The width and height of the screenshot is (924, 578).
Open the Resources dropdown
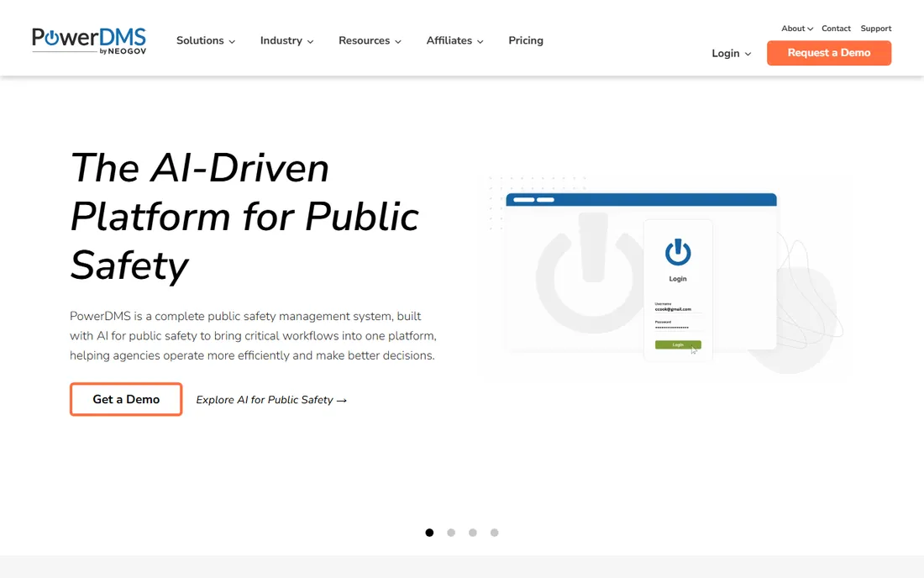click(x=370, y=40)
